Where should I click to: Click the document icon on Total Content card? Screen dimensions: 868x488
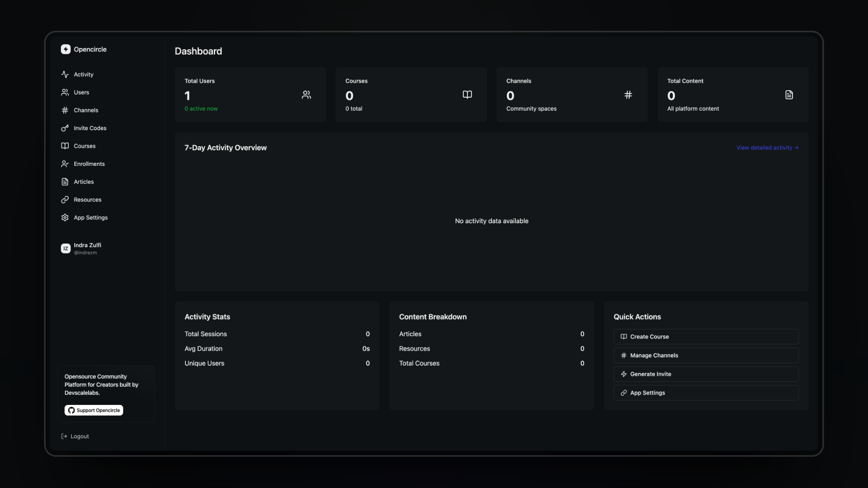click(x=789, y=95)
